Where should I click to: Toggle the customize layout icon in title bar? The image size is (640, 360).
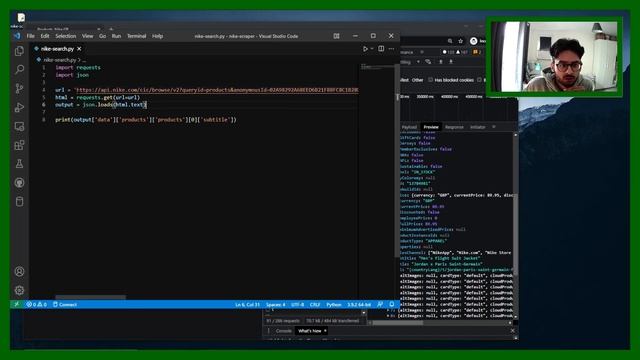(x=336, y=36)
